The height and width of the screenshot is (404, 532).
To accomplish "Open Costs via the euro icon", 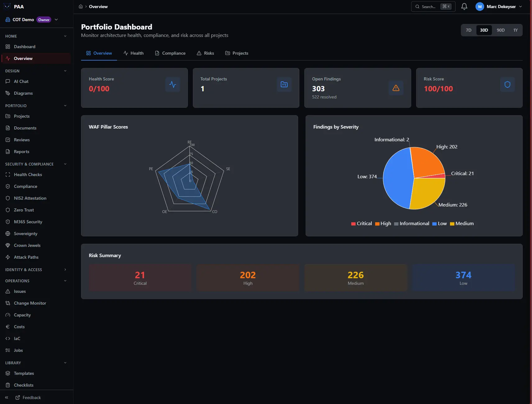I will tap(8, 327).
